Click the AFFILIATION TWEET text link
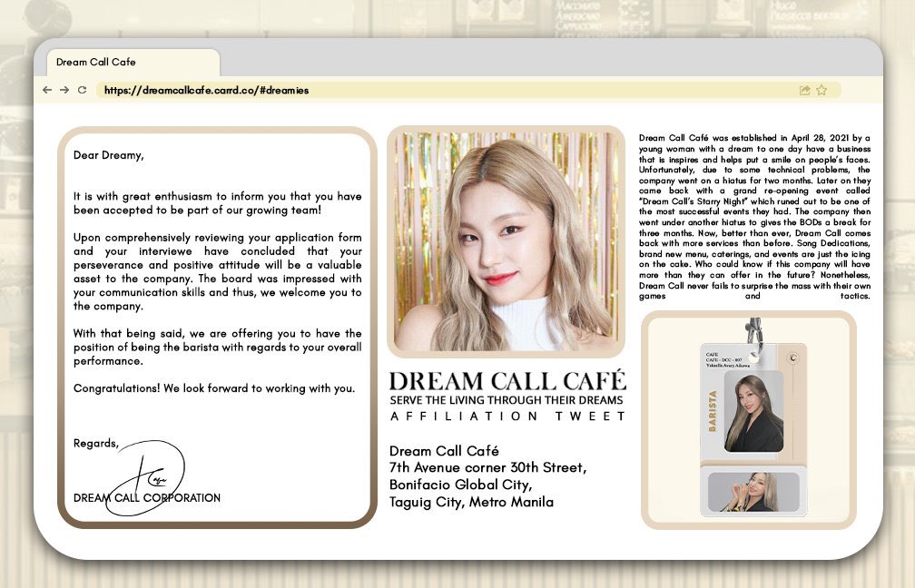 click(x=508, y=416)
